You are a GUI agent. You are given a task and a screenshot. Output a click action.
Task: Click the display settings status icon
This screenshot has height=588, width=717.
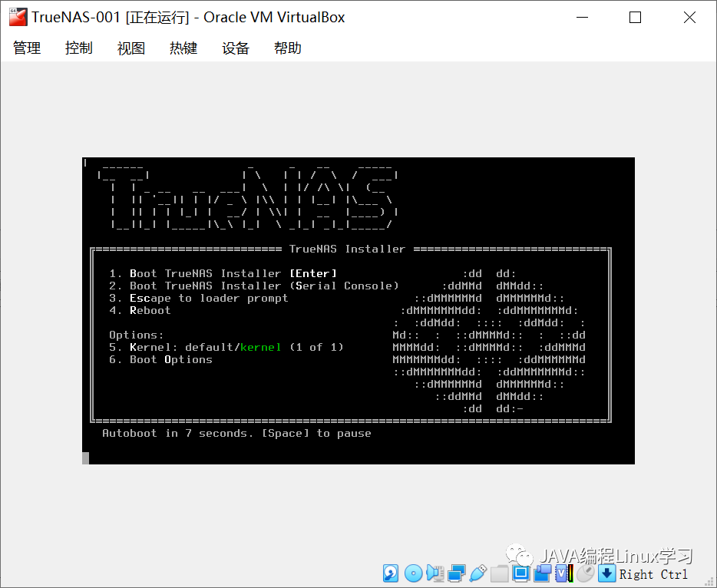[520, 573]
